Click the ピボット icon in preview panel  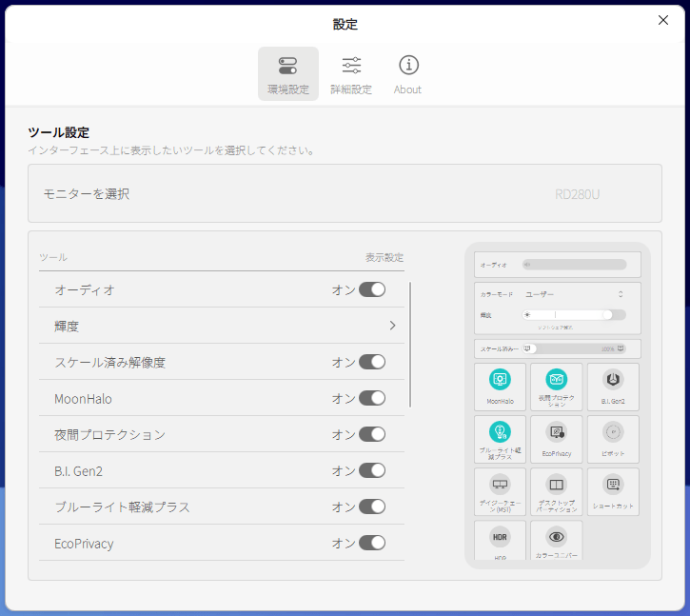tap(614, 432)
